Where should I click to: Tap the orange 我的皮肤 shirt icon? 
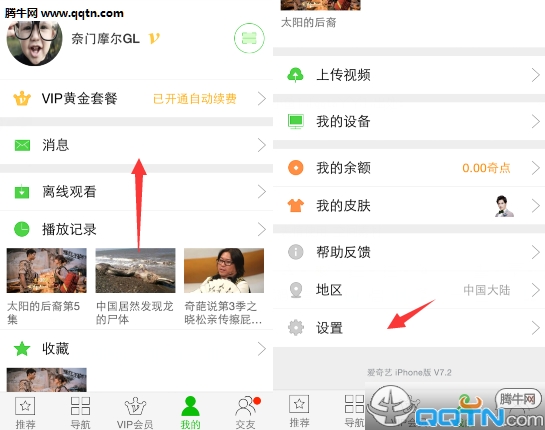coord(296,205)
